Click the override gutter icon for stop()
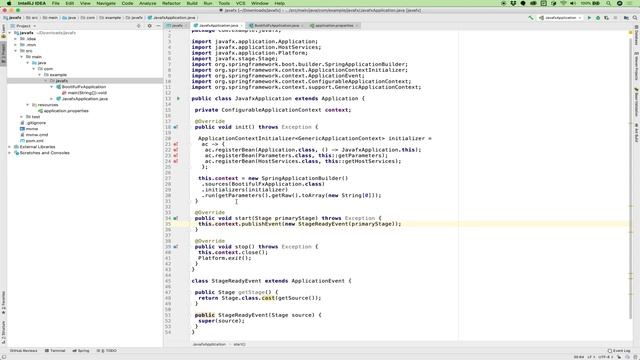640x360 pixels. (176, 247)
